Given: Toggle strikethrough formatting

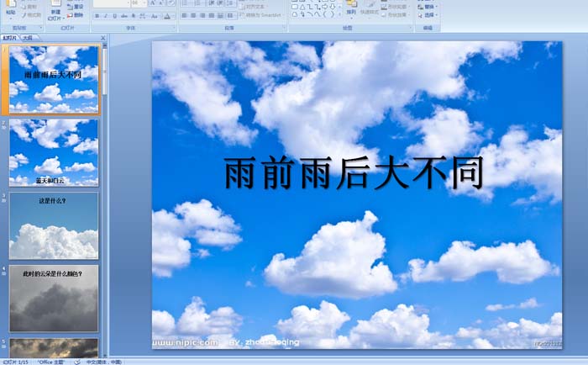Looking at the screenshot, I should [x=124, y=16].
